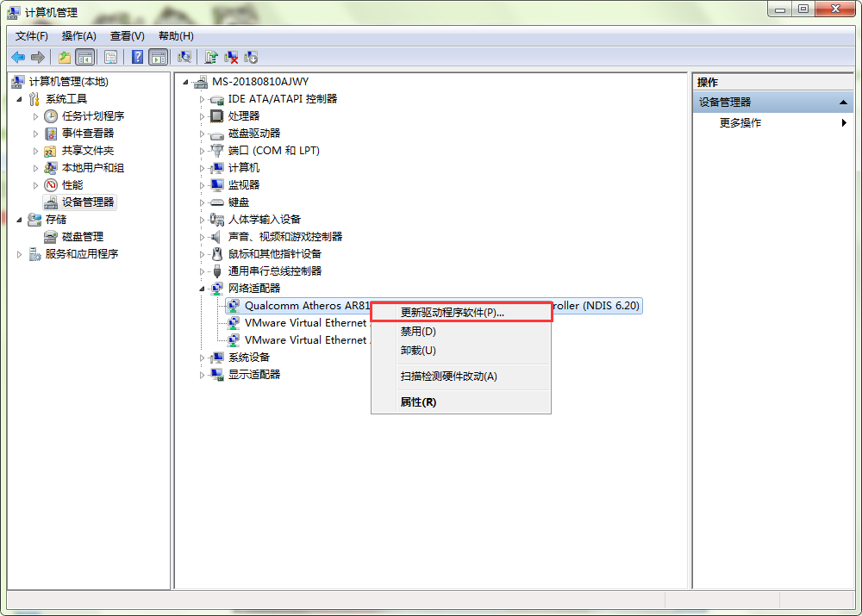Viewport: 862px width, 616px height.
Task: Click 更多操作 in the actions pane
Action: 740,123
